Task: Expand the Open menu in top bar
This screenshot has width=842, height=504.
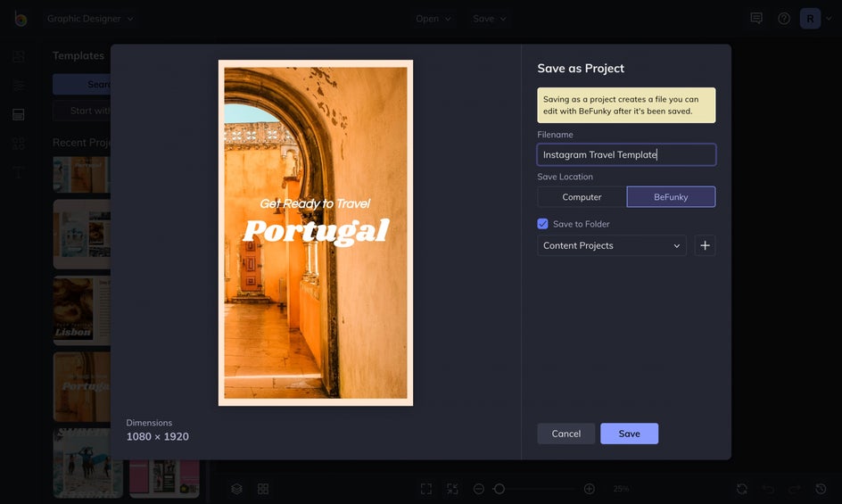Action: tap(433, 19)
